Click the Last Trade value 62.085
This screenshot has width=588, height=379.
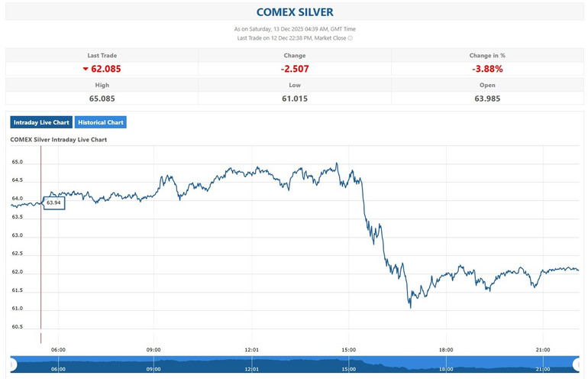click(x=105, y=69)
